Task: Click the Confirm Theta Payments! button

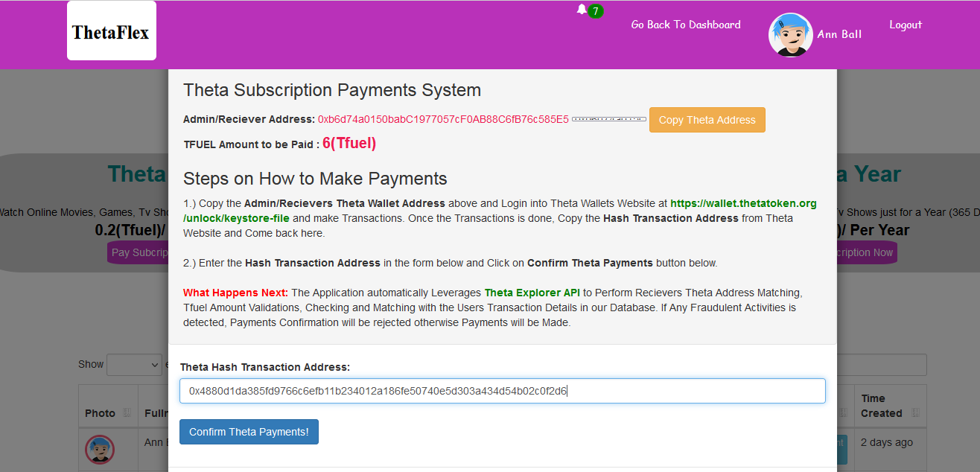Action: [x=249, y=432]
